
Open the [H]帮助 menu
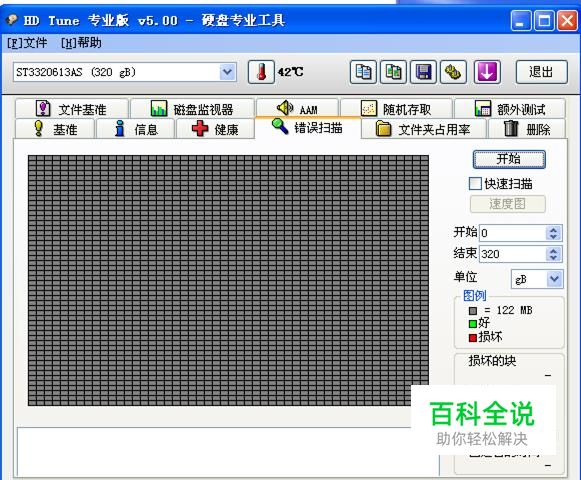point(81,43)
